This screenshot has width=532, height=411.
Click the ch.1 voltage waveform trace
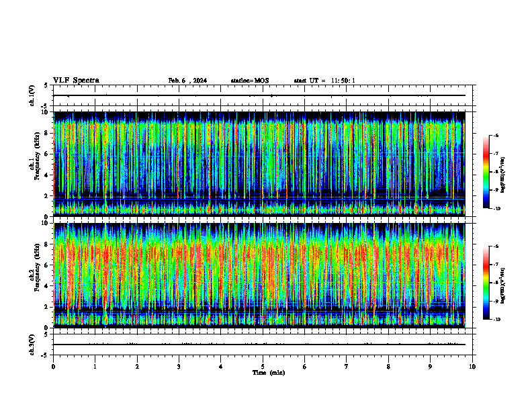pyautogui.click(x=259, y=95)
